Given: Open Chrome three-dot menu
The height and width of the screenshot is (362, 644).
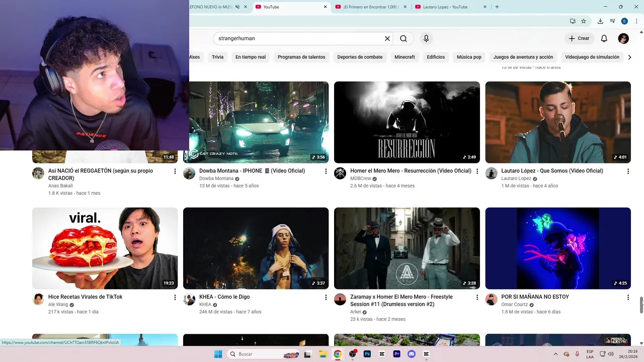Looking at the screenshot, I should click(x=635, y=21).
